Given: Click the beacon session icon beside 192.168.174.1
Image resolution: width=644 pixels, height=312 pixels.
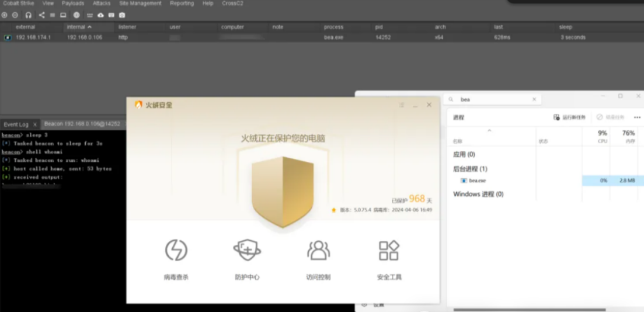Looking at the screenshot, I should point(8,37).
